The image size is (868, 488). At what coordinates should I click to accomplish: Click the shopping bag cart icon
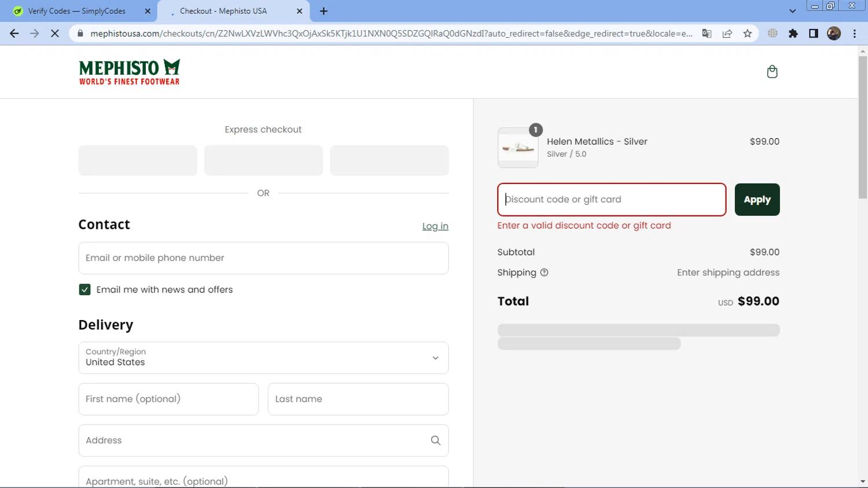point(772,72)
